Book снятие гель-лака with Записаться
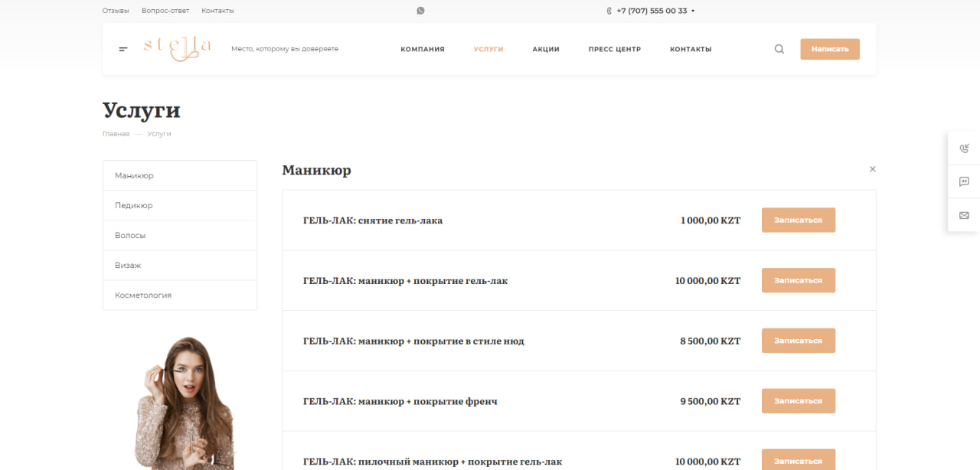The image size is (980, 470). pyautogui.click(x=799, y=220)
